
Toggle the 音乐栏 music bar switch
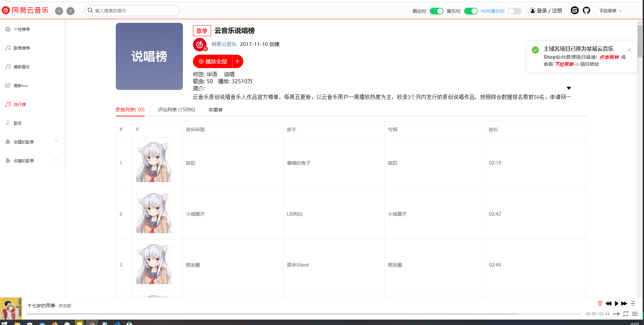(x=470, y=11)
